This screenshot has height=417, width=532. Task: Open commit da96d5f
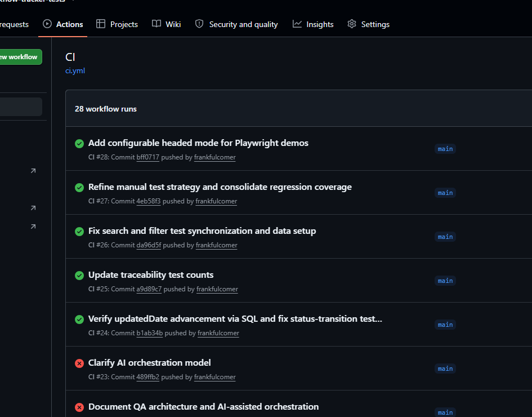(149, 245)
